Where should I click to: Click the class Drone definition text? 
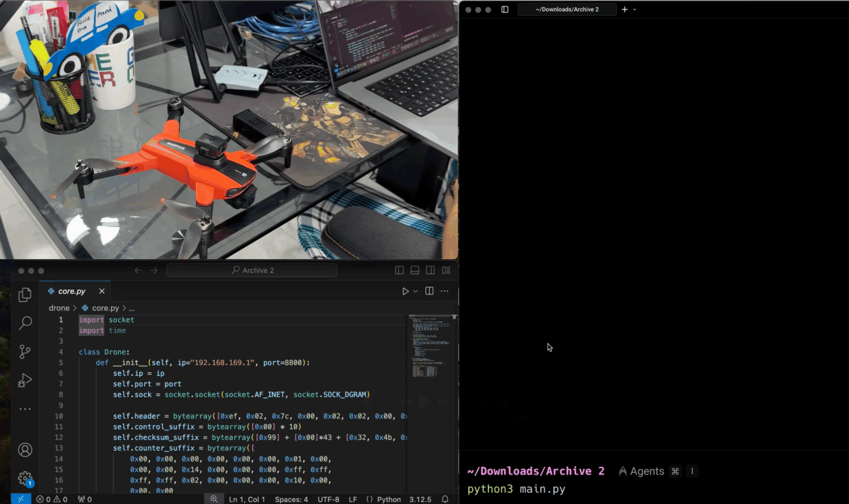[104, 352]
